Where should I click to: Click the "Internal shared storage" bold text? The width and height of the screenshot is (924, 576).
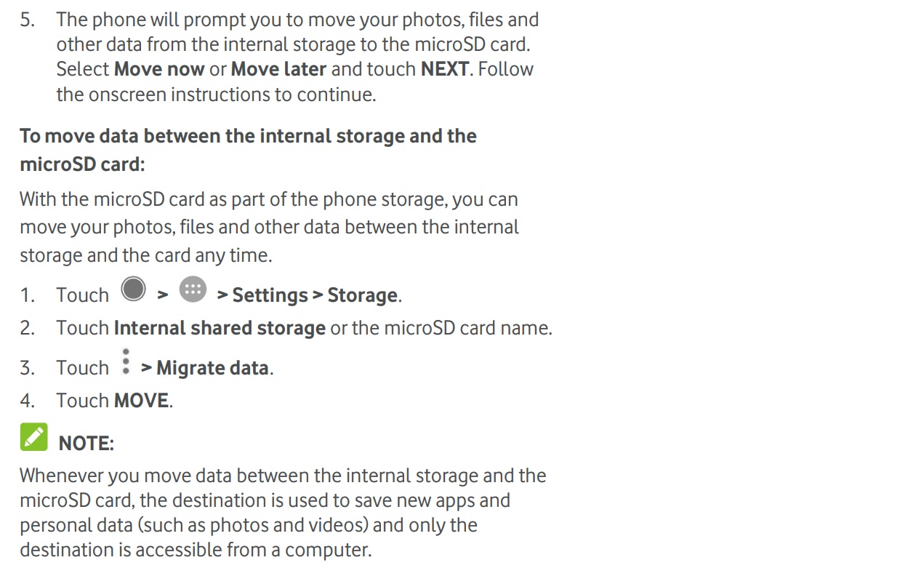(220, 328)
